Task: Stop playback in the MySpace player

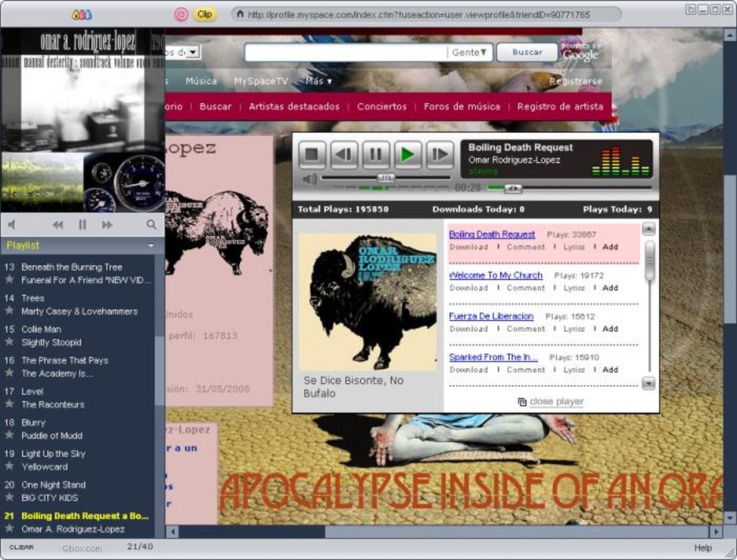Action: (x=312, y=154)
